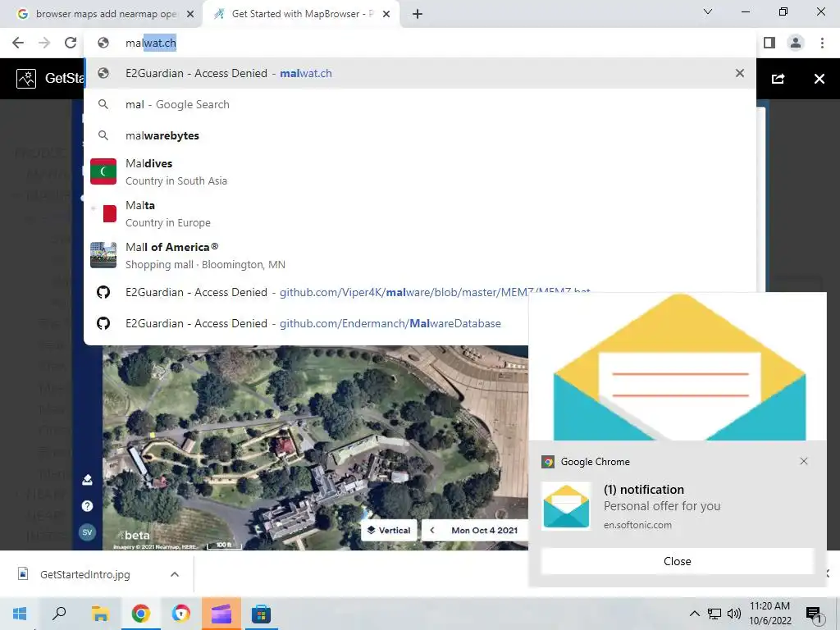Click in the address bar showing malwat.ch
Screen dimensions: 840x630
[x=420, y=43]
